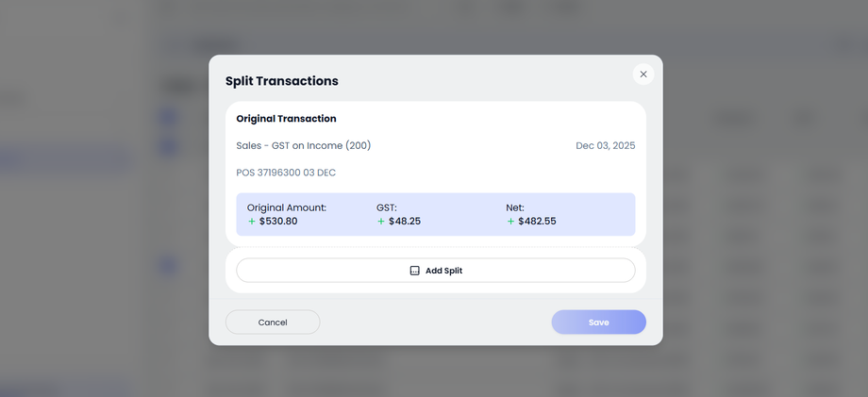
Task: Click the Original Transaction heading
Action: (x=286, y=119)
